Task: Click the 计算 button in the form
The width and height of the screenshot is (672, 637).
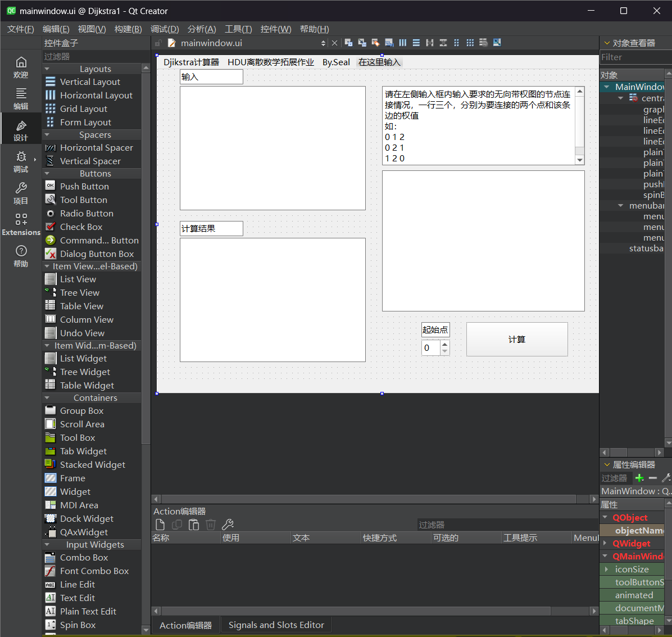Action: coord(517,340)
